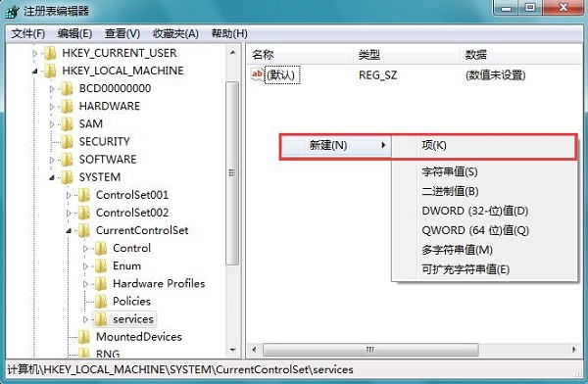Click the SOFTWARE folder icon

point(67,160)
